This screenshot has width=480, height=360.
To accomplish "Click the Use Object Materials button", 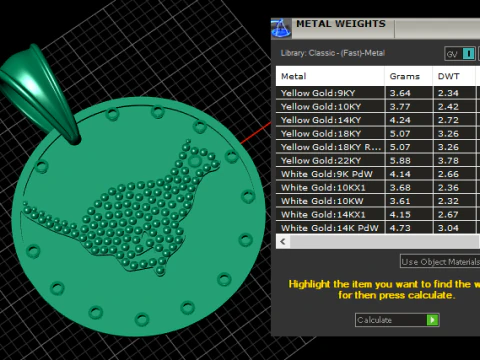I will (x=440, y=262).
